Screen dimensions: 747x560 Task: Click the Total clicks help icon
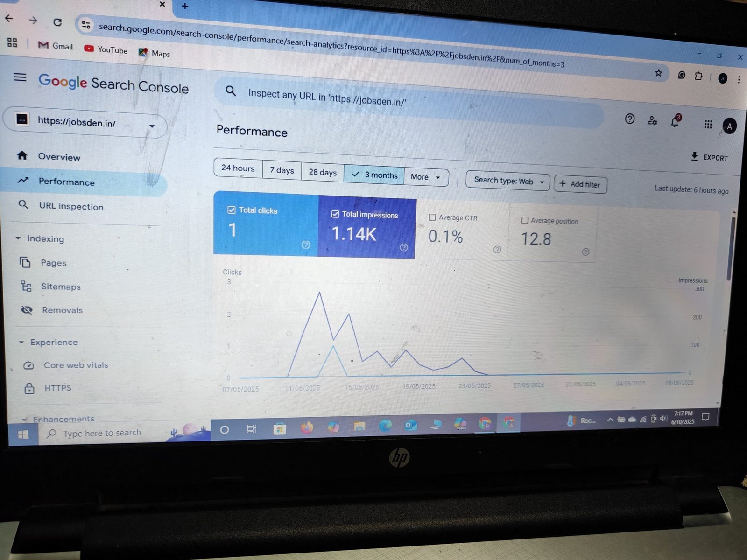pos(306,245)
